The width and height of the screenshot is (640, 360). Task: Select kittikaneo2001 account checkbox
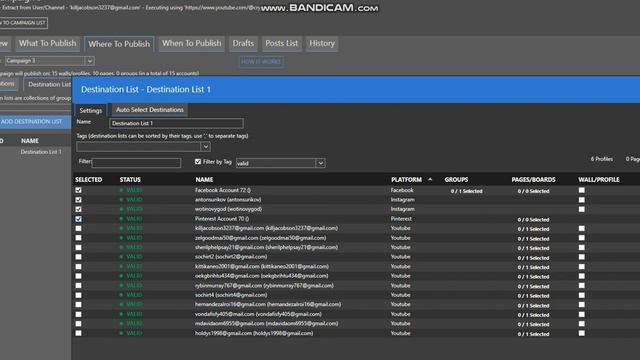pyautogui.click(x=78, y=267)
